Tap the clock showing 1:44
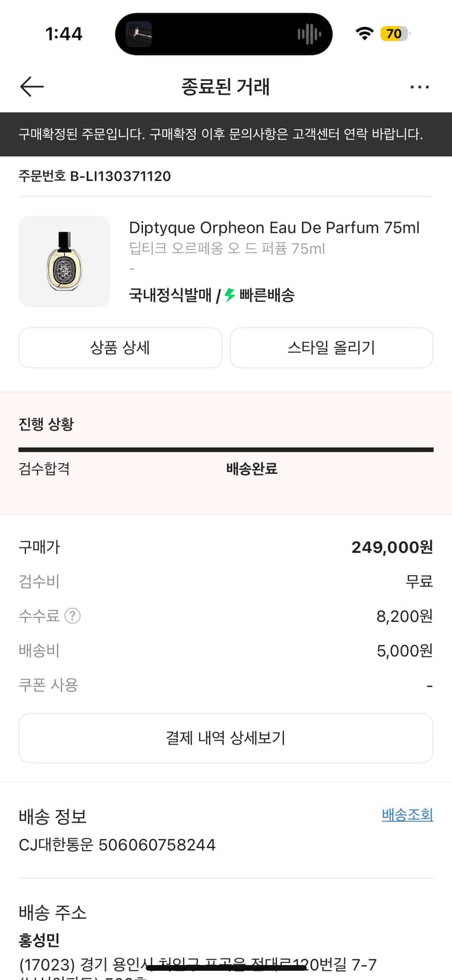Viewport: 452px width, 980px height. tap(63, 33)
